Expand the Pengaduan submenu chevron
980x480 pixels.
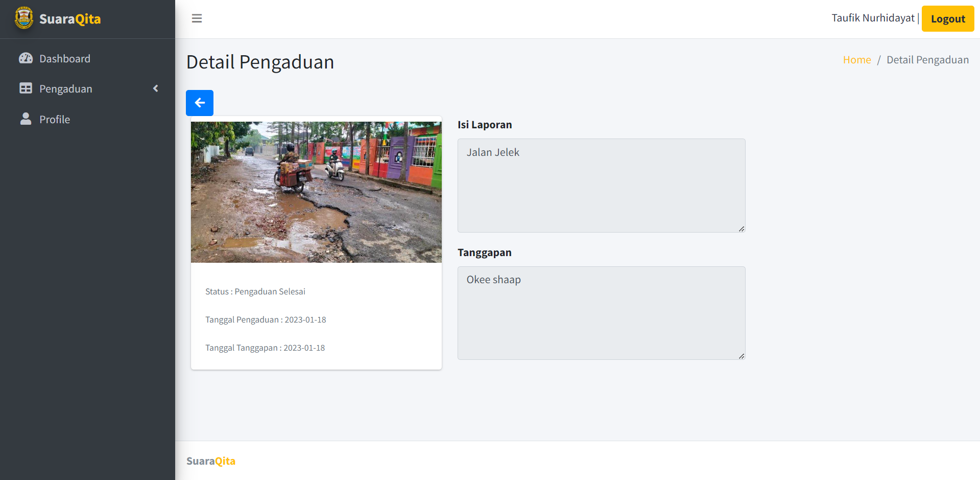click(x=156, y=88)
